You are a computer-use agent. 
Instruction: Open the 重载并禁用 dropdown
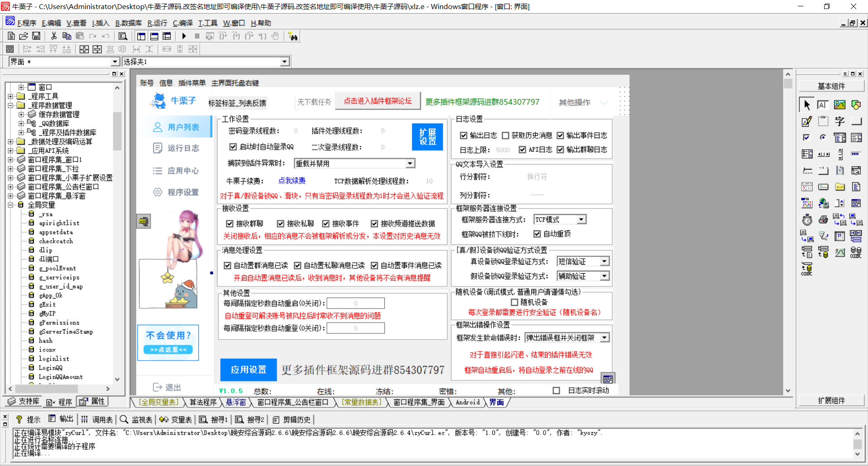pyautogui.click(x=410, y=163)
